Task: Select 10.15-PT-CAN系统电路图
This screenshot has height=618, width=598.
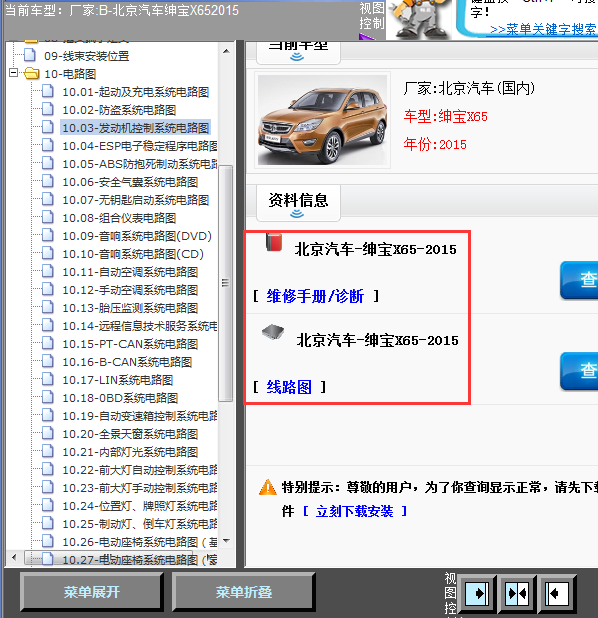Action: tap(130, 344)
